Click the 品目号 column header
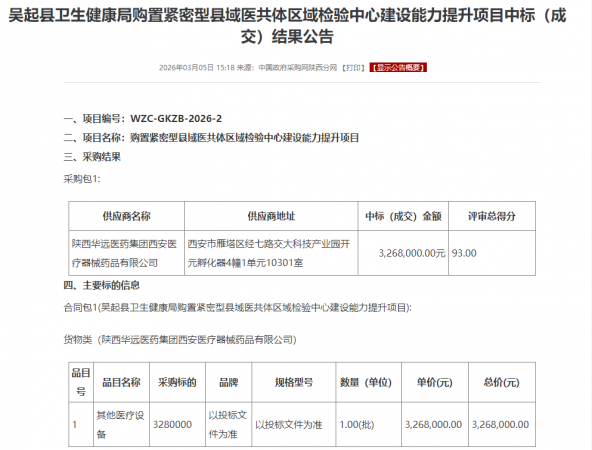This screenshot has width=592, height=450. click(x=81, y=382)
